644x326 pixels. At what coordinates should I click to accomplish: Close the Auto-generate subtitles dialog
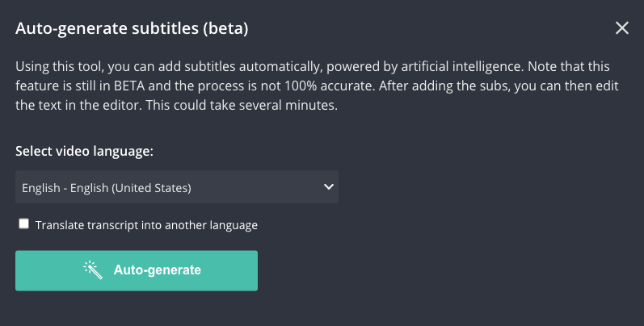[621, 28]
